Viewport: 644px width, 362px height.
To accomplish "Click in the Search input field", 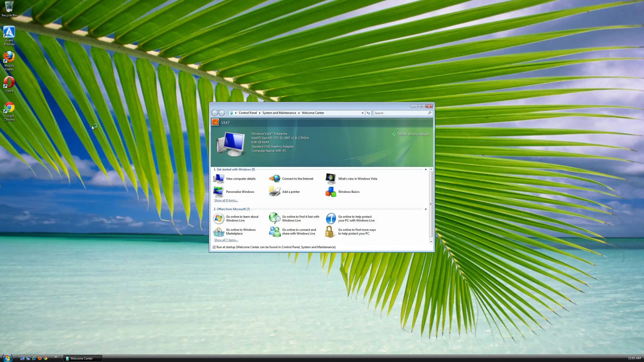I will tap(400, 113).
